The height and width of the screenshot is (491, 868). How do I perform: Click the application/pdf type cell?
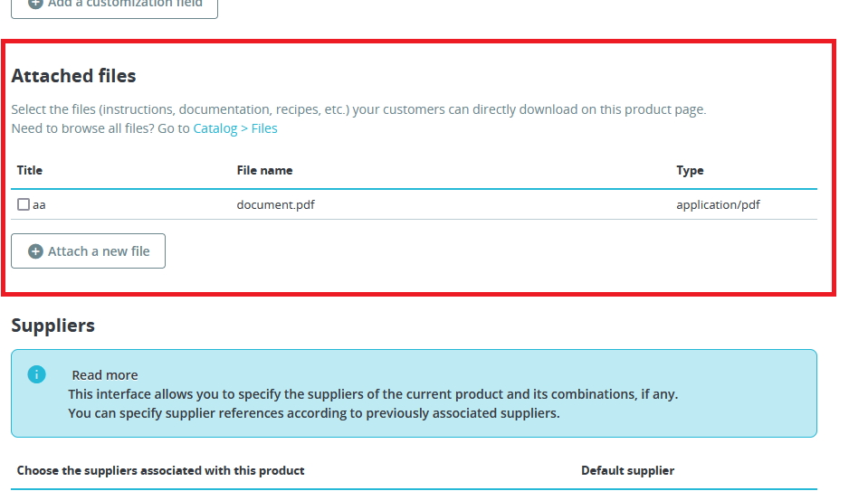click(718, 204)
